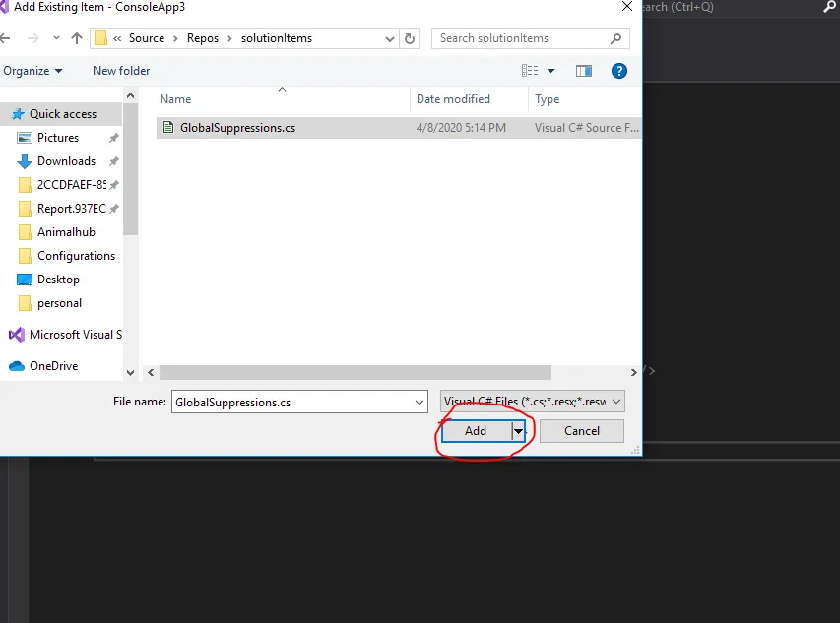Click the search magnifier icon

(x=616, y=38)
